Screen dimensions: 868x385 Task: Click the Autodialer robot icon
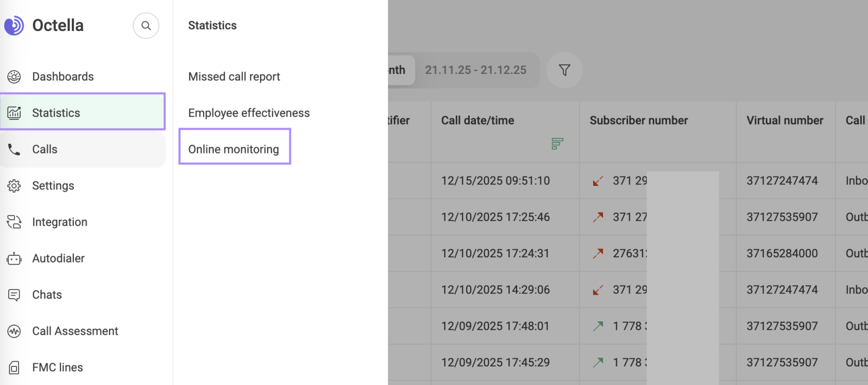coord(14,259)
